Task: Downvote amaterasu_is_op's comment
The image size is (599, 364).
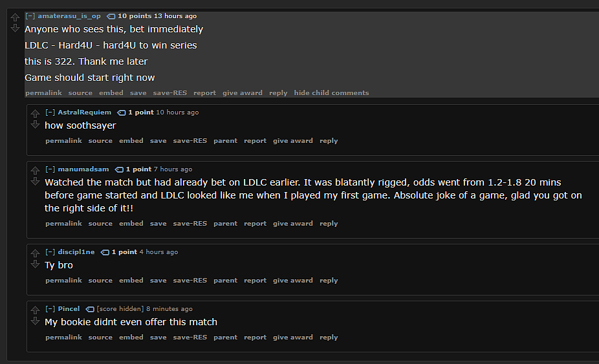Action: click(x=15, y=28)
